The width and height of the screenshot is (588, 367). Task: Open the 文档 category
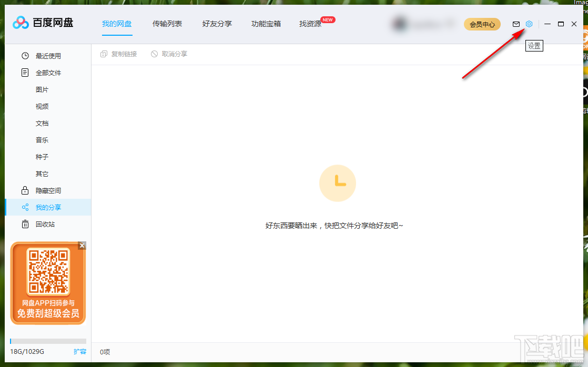pos(42,124)
